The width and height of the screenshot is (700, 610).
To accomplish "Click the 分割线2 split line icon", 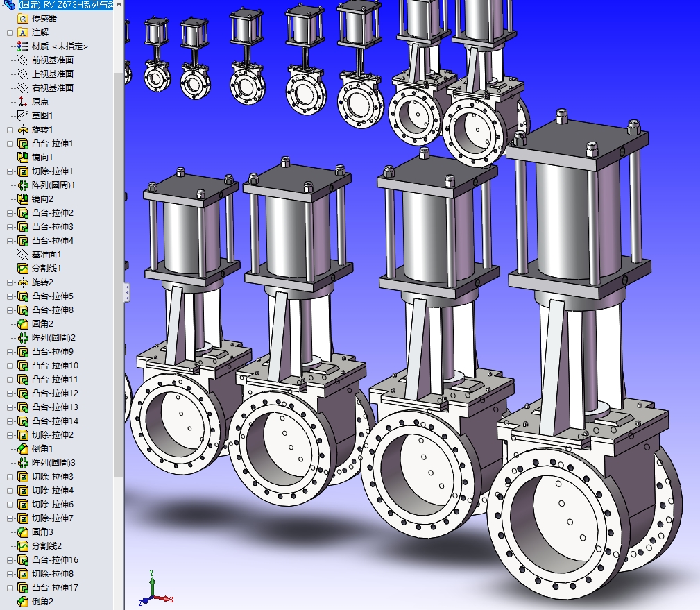I will pos(22,545).
